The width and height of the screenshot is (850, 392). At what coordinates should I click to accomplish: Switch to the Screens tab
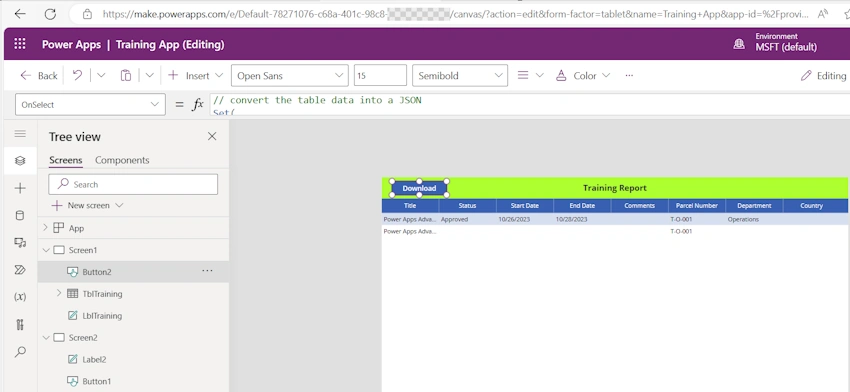[66, 160]
